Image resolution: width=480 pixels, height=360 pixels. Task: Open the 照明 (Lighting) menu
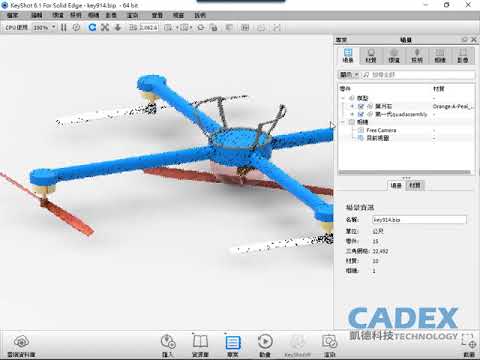point(76,15)
